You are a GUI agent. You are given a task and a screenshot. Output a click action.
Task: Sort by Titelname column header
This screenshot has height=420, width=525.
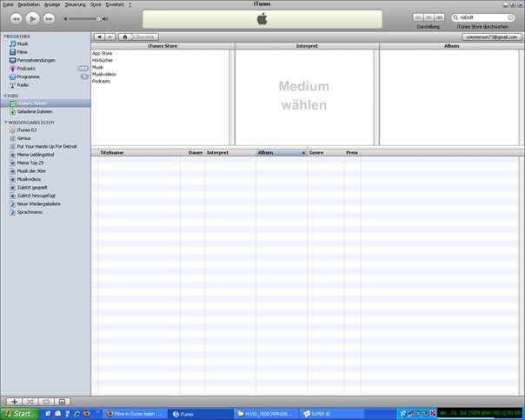[x=139, y=152]
